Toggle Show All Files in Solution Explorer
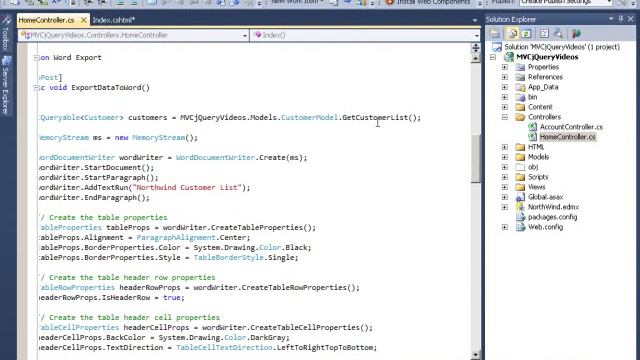 tap(511, 33)
